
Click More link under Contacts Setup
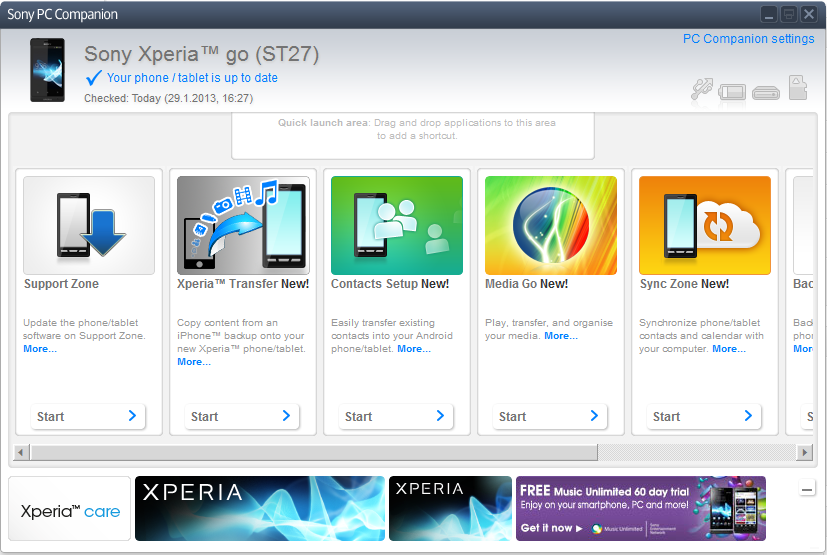(x=414, y=349)
